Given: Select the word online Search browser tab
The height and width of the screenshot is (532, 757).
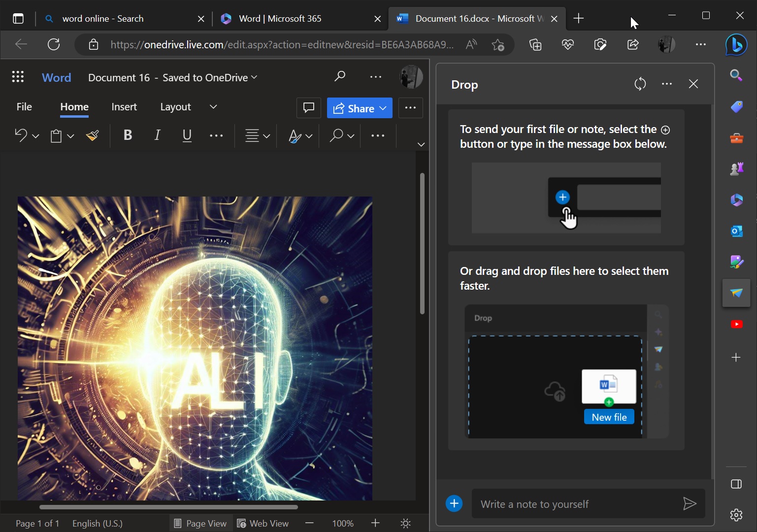Looking at the screenshot, I should (113, 18).
